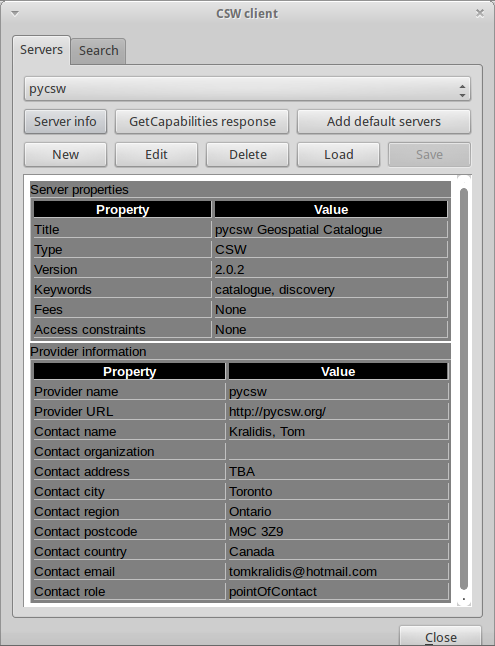Switch to the Servers tab
495x646 pixels.
(41, 50)
